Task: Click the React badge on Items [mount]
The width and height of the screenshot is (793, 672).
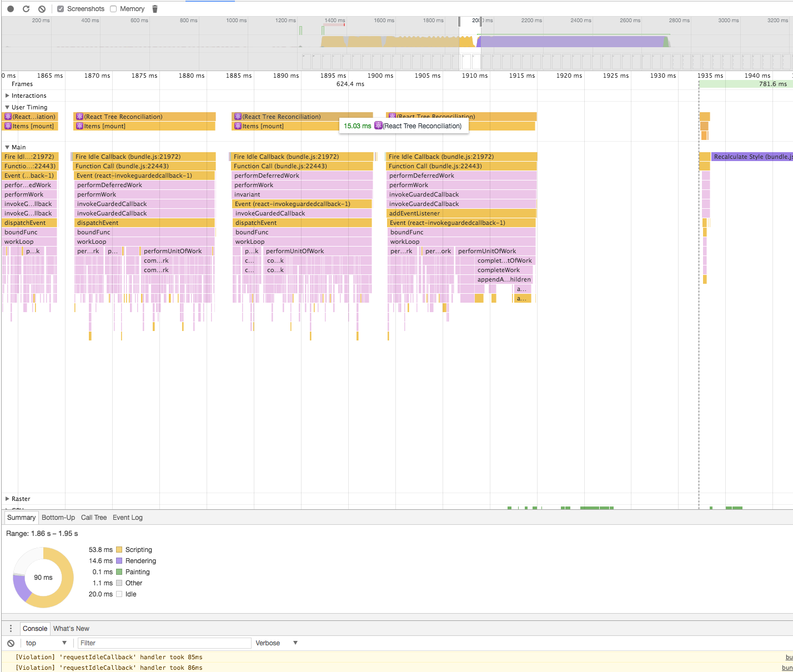Action: (x=79, y=126)
